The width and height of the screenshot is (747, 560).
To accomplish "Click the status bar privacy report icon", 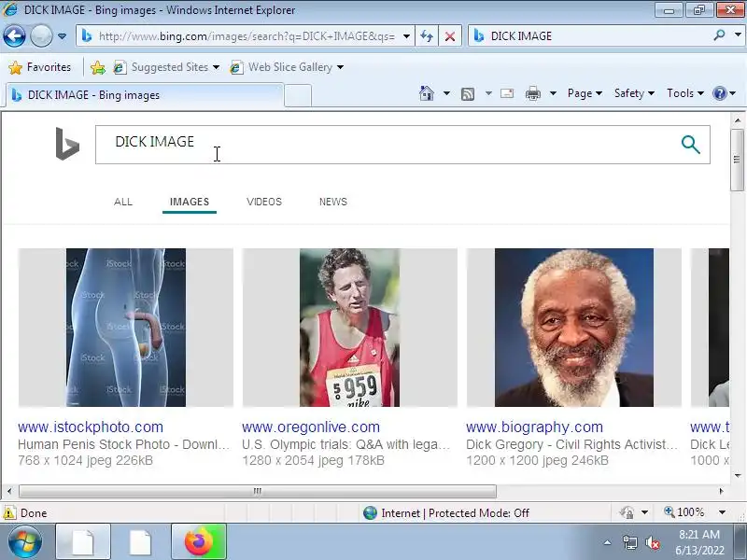I will coord(627,512).
